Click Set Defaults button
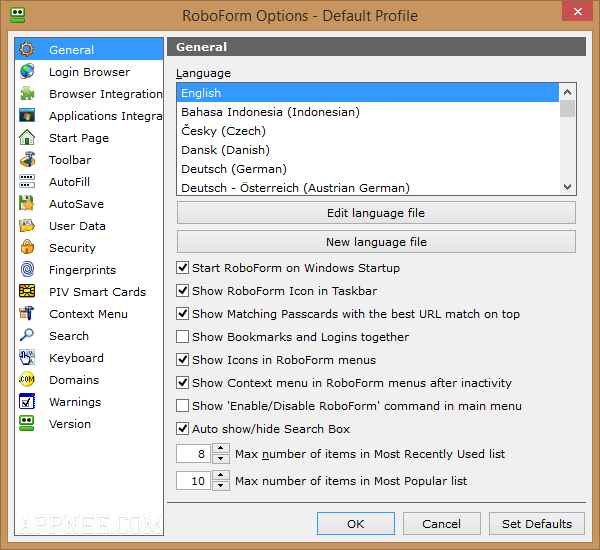 point(536,523)
